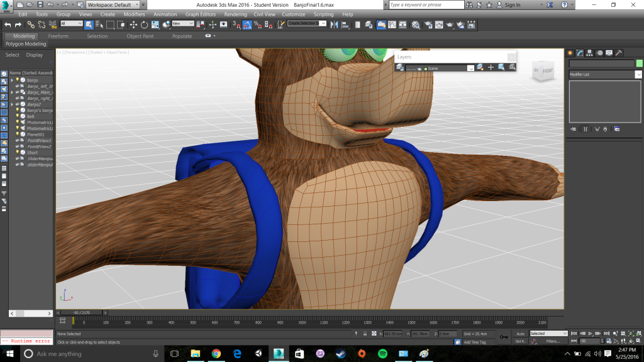Open the Modifier List dropdown
Screen dimensions: 644x362
click(x=638, y=74)
